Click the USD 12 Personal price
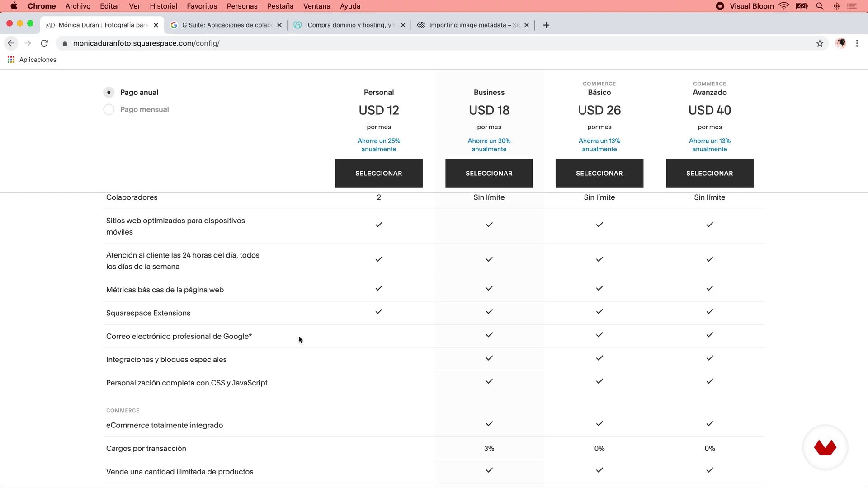 point(379,110)
